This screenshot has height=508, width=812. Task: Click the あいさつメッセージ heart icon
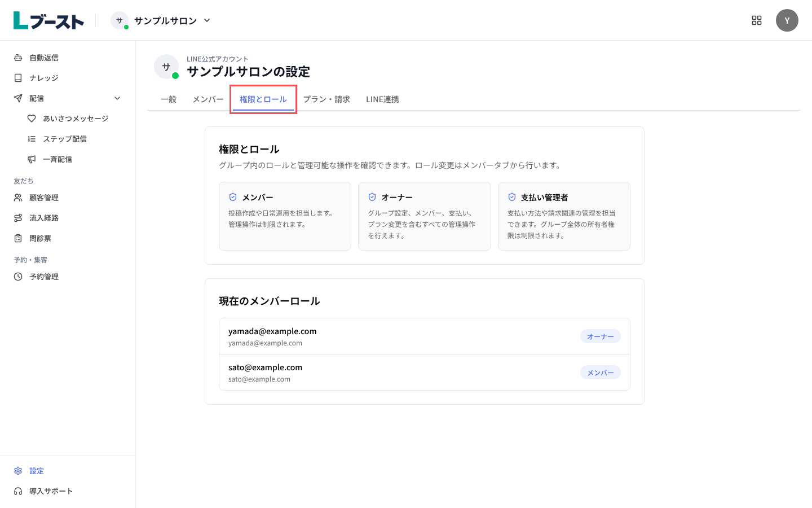32,119
